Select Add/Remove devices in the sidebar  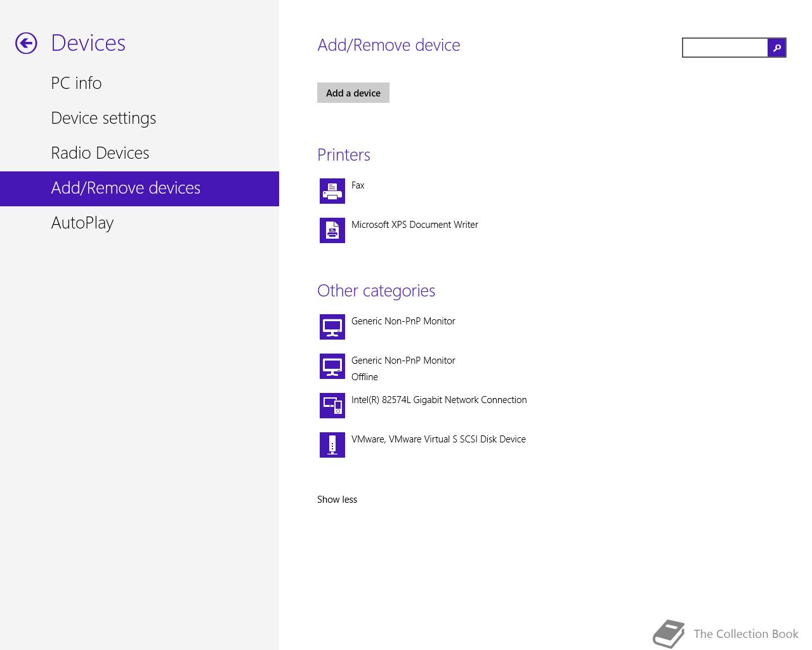click(140, 189)
